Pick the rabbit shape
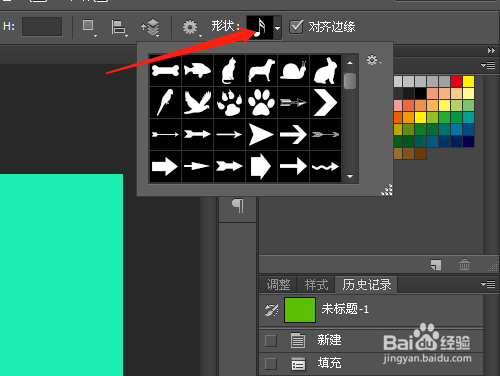 (325, 71)
